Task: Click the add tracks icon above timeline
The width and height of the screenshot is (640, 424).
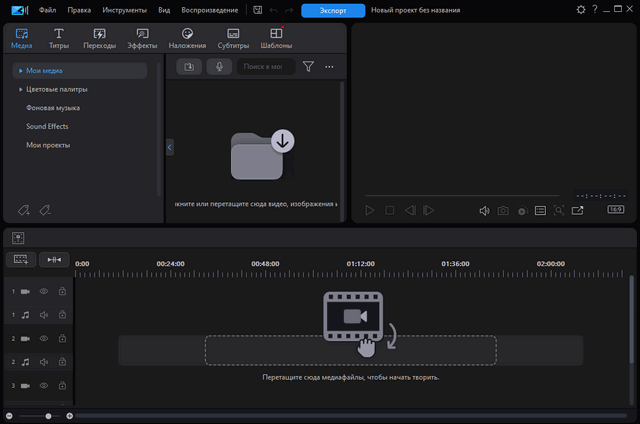Action: pos(19,259)
